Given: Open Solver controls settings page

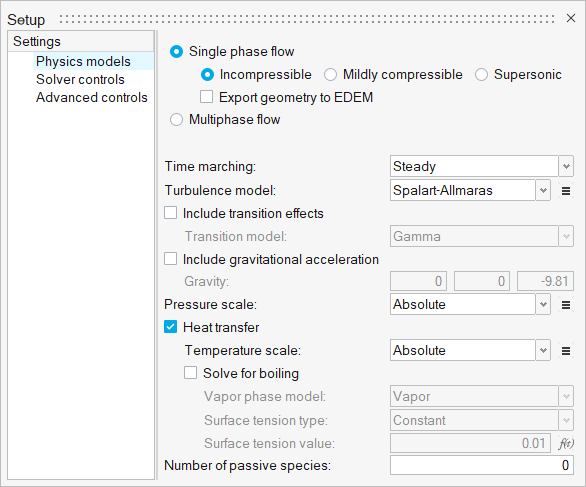Looking at the screenshot, I should click(x=80, y=80).
